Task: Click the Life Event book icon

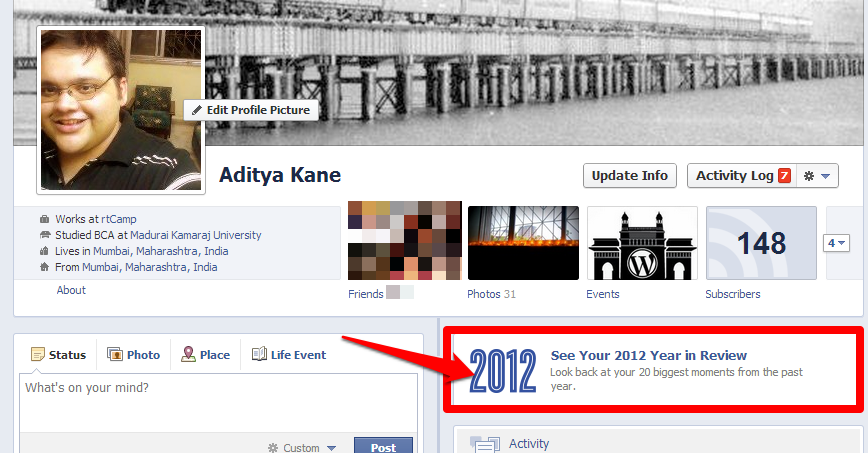Action: pyautogui.click(x=259, y=354)
